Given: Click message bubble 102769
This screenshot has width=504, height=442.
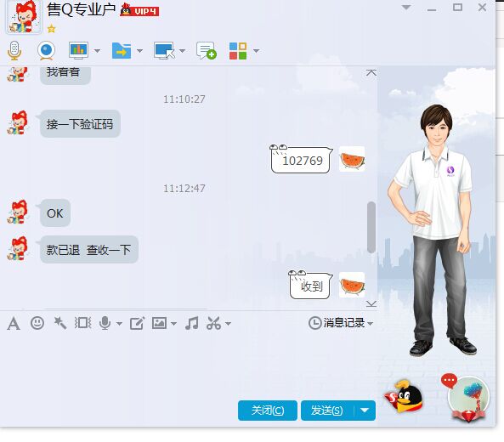Looking at the screenshot, I should click(301, 160).
